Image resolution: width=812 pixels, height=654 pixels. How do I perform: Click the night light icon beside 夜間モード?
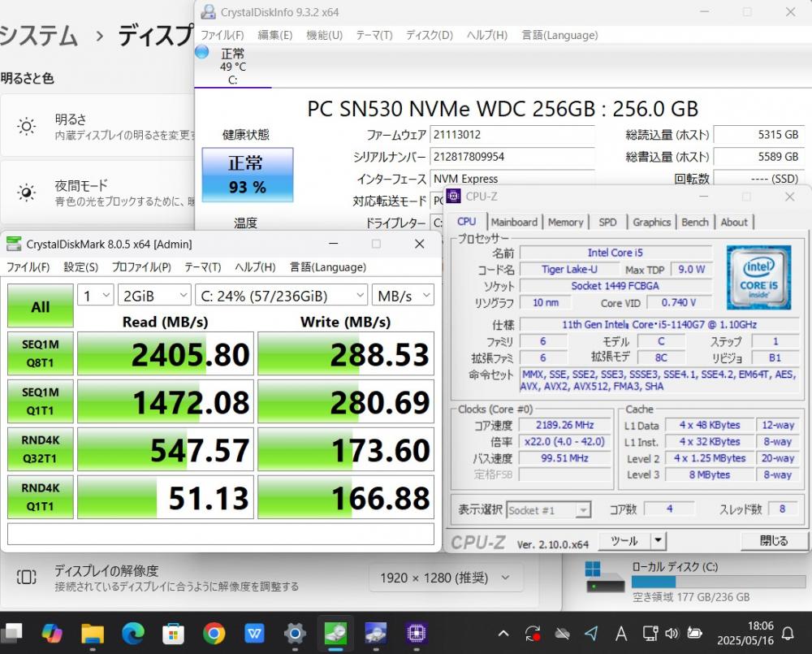(x=27, y=193)
